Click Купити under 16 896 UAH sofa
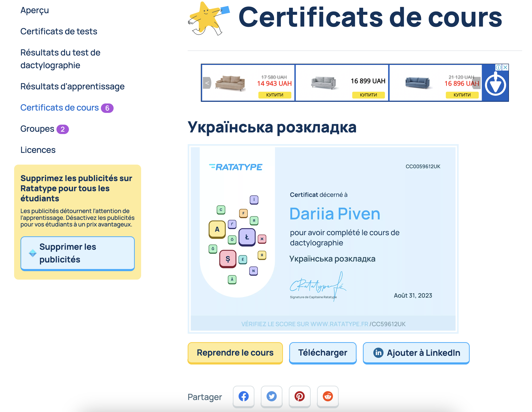 pos(462,95)
